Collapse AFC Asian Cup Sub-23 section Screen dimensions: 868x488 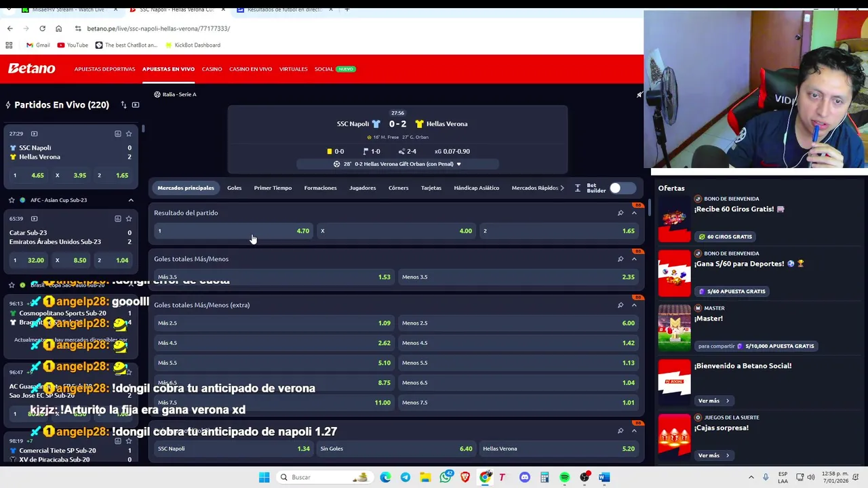point(131,200)
